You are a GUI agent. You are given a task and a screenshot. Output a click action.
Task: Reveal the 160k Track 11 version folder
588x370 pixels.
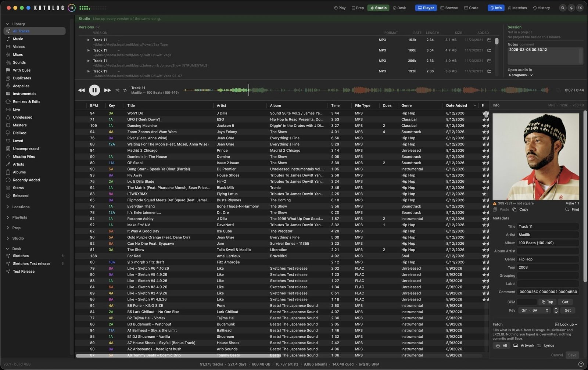(x=489, y=50)
